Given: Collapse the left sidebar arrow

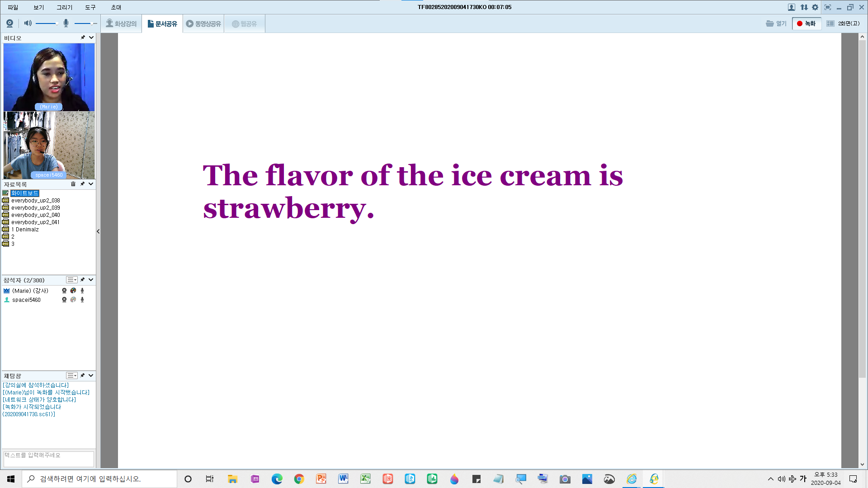Looking at the screenshot, I should [98, 231].
